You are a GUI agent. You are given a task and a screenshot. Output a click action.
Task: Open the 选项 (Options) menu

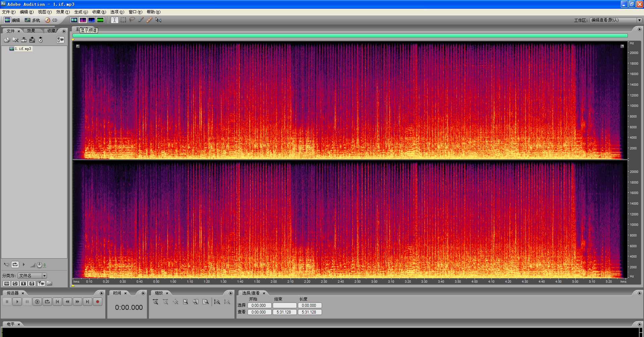point(117,12)
